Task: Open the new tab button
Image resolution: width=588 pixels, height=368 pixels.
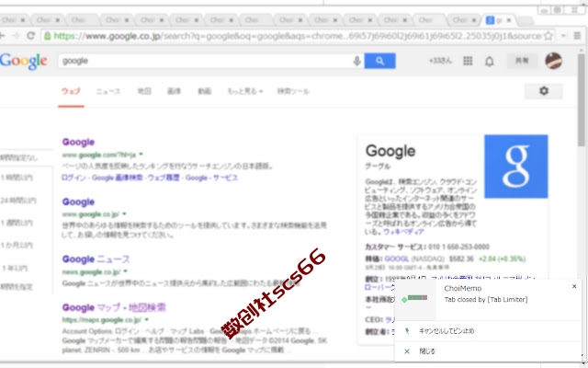Action: click(x=526, y=21)
